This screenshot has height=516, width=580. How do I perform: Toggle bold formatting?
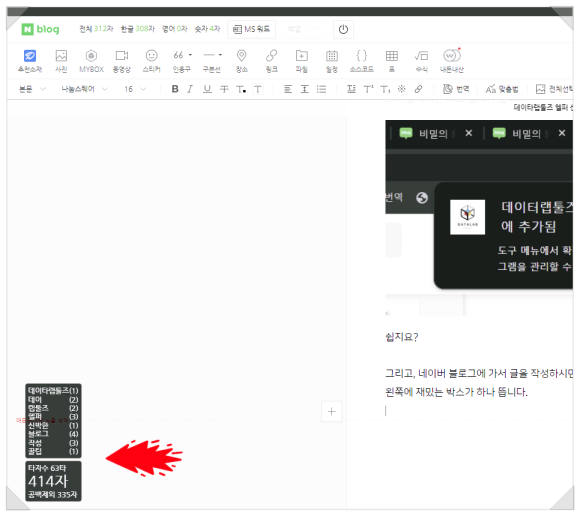175,89
